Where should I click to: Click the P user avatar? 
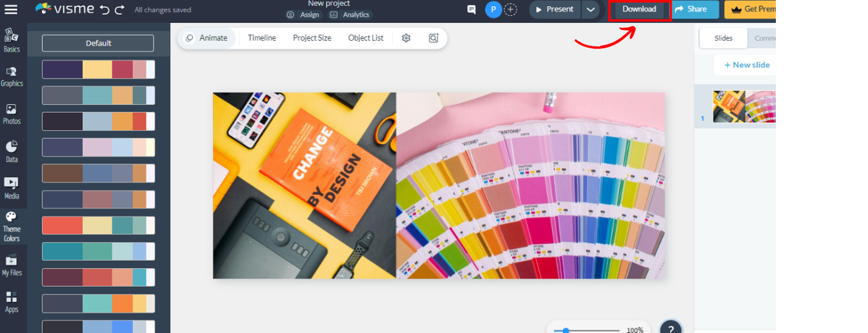[493, 9]
